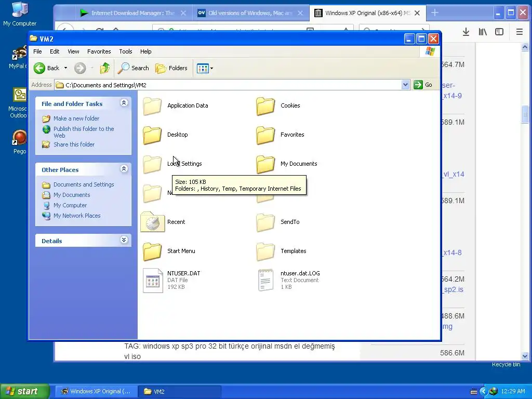The image size is (532, 399).
Task: Open the Favorites menu
Action: 99,51
